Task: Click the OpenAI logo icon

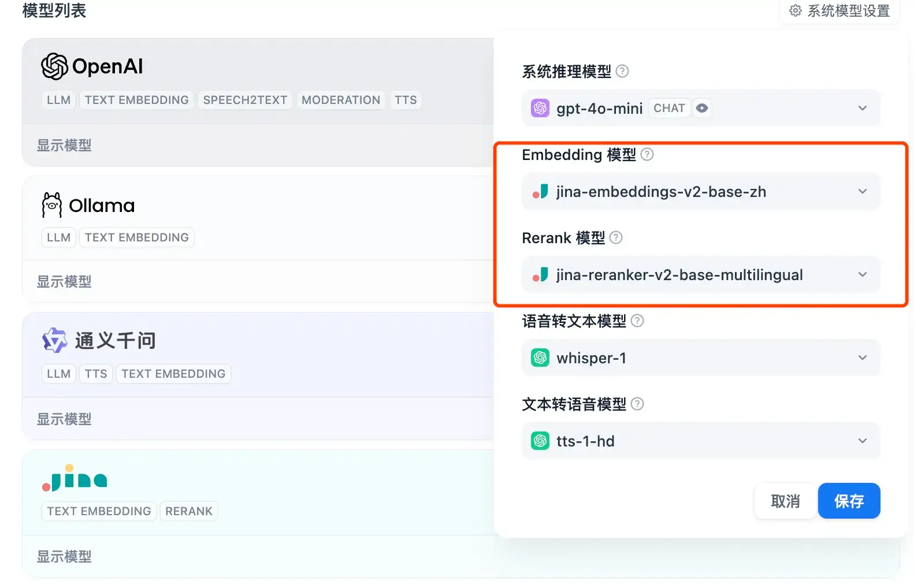Action: pyautogui.click(x=54, y=66)
